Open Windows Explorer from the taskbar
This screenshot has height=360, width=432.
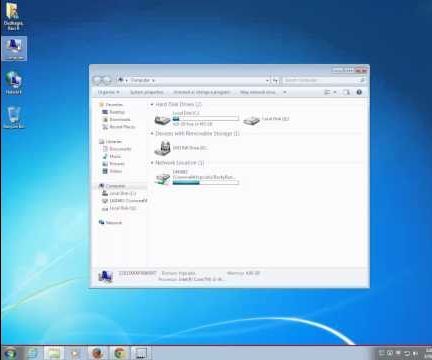tap(54, 353)
